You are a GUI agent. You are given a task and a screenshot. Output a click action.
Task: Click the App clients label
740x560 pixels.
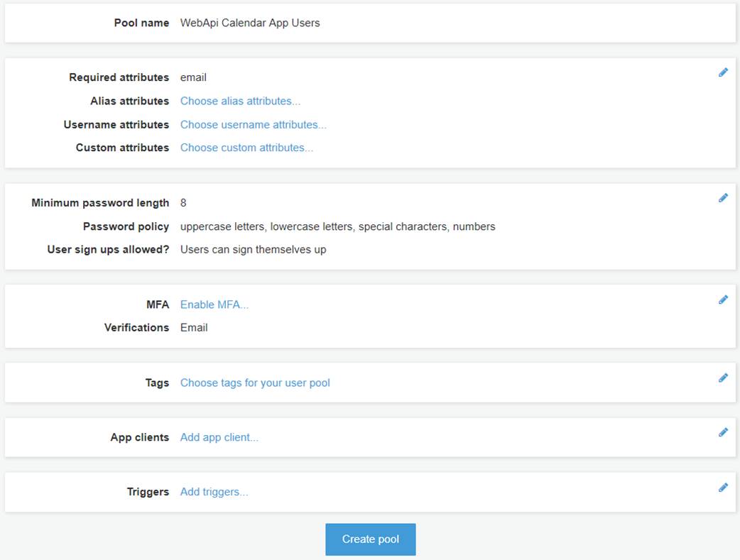(140, 437)
